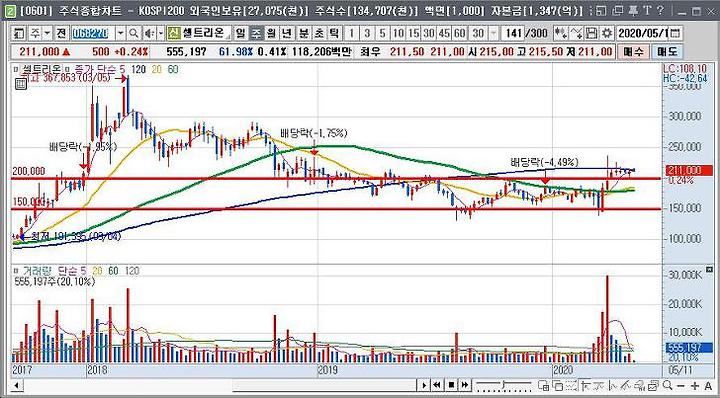Click the line chart adjust icon
The height and width of the screenshot is (398, 720).
tap(577, 33)
